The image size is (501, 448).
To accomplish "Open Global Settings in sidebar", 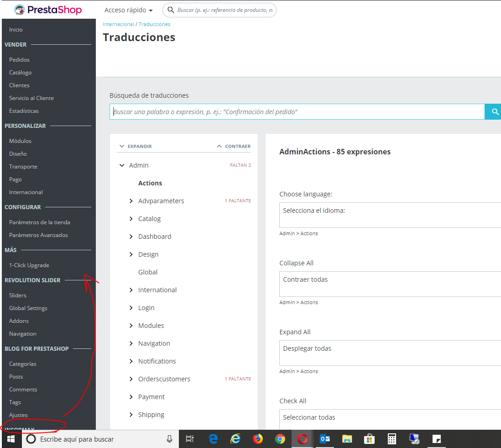I will pyautogui.click(x=28, y=308).
